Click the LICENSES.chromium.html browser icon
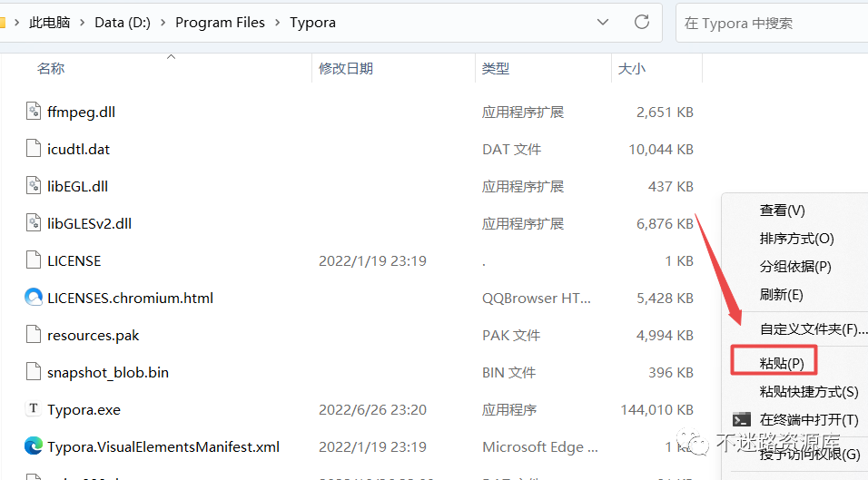 click(x=34, y=298)
